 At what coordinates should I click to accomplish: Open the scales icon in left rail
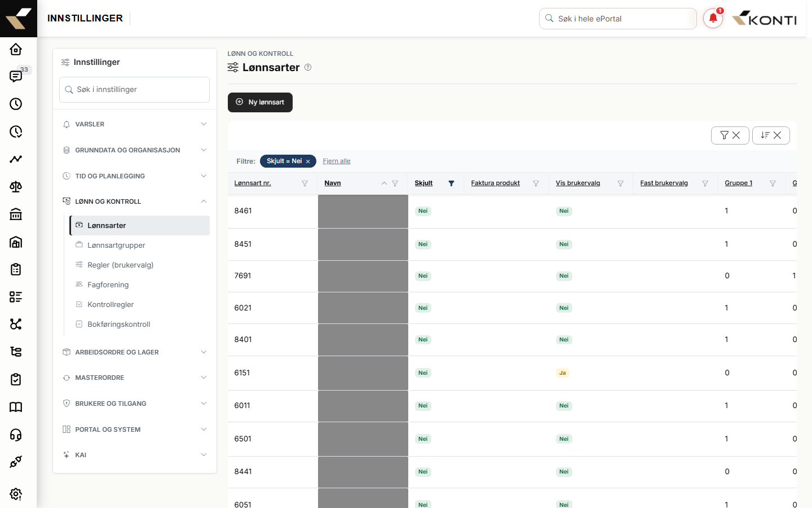16,187
